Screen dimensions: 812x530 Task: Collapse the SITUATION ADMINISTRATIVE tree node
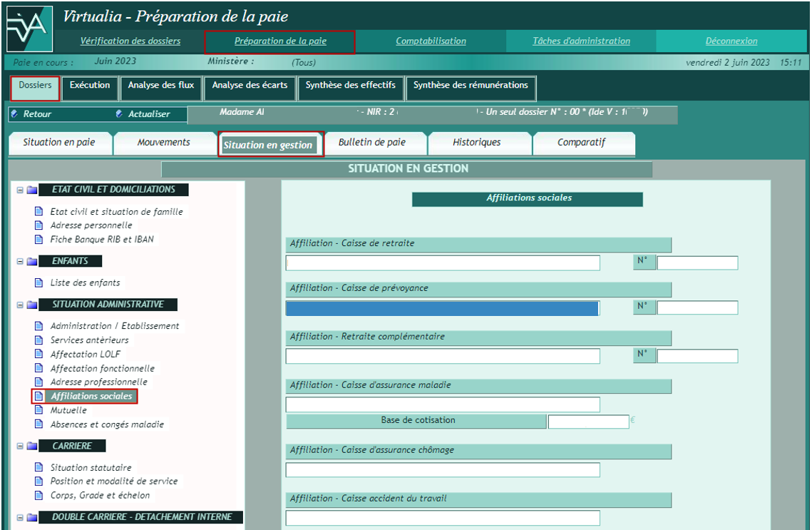click(20, 305)
